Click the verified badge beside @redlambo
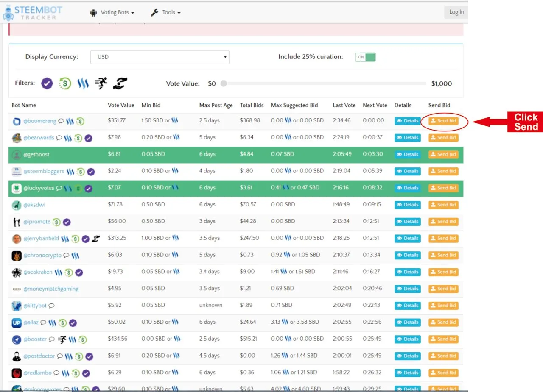The height and width of the screenshot is (392, 543). coord(86,373)
